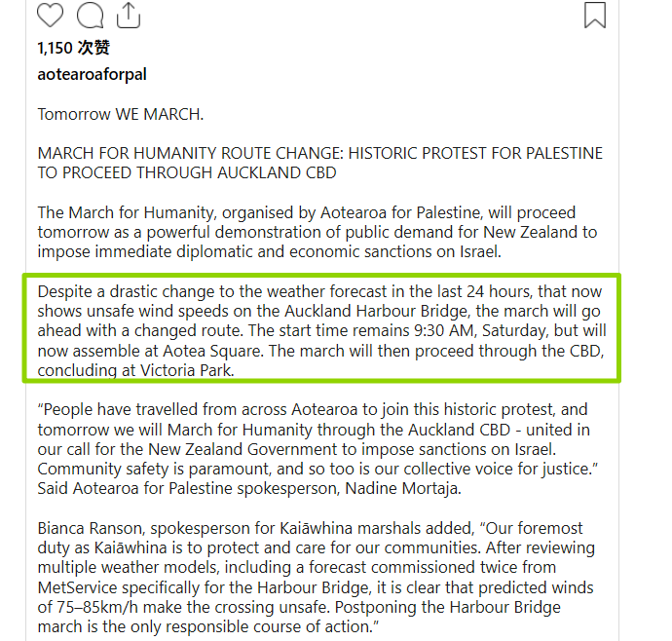Click the 'Tomorrow WE MARCH.' caption line
Screen dimensions: 672x641
pos(121,115)
